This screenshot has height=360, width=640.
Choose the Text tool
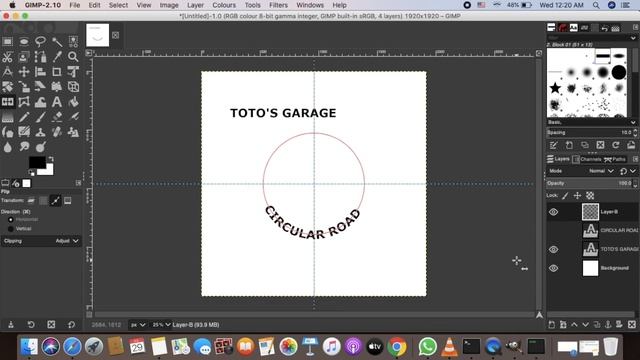[x=57, y=102]
